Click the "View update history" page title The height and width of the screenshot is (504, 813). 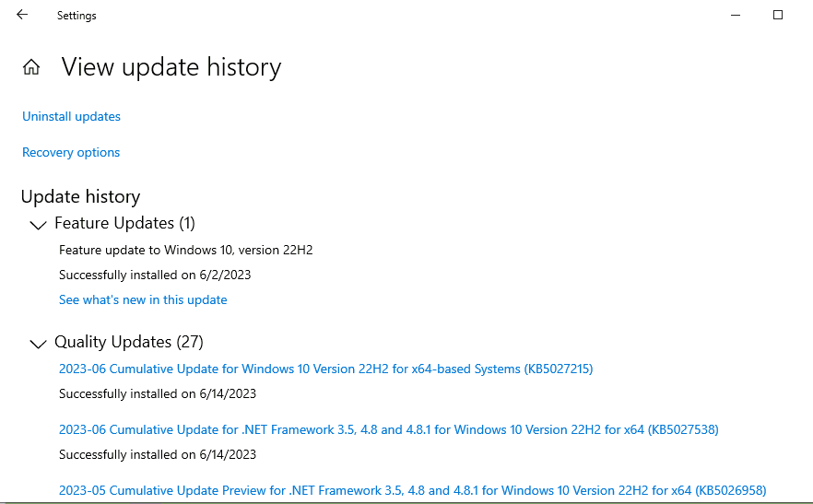click(171, 67)
